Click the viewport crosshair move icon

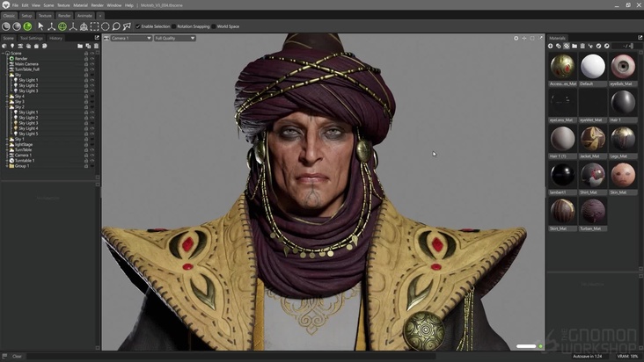(524, 38)
